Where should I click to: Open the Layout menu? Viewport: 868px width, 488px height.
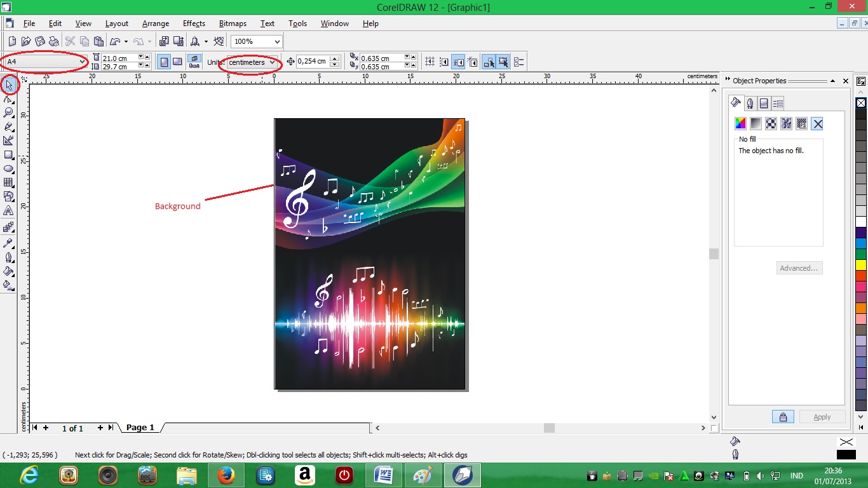click(117, 24)
